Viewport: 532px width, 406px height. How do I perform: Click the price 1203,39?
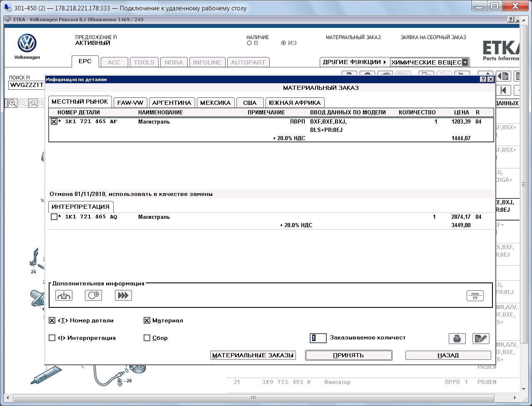(x=461, y=122)
